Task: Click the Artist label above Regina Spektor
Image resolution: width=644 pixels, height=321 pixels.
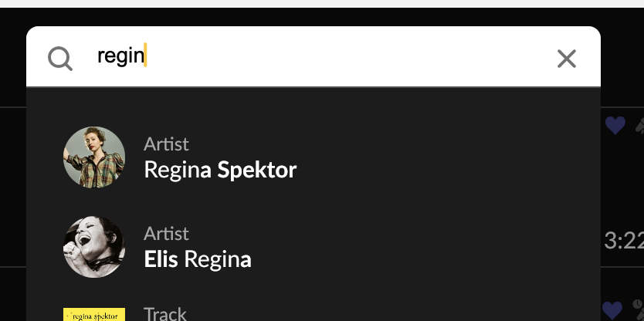Action: coord(166,144)
